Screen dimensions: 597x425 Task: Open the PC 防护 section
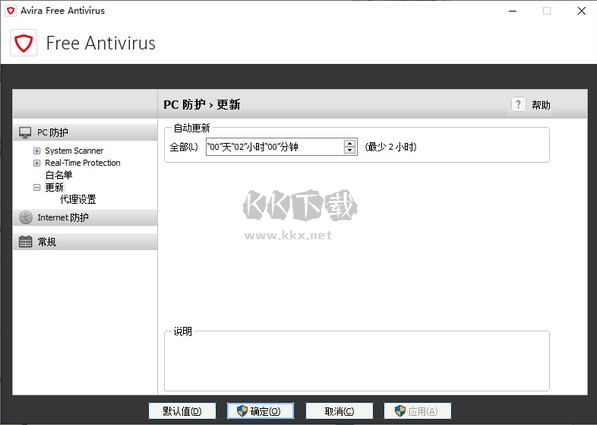pos(85,133)
